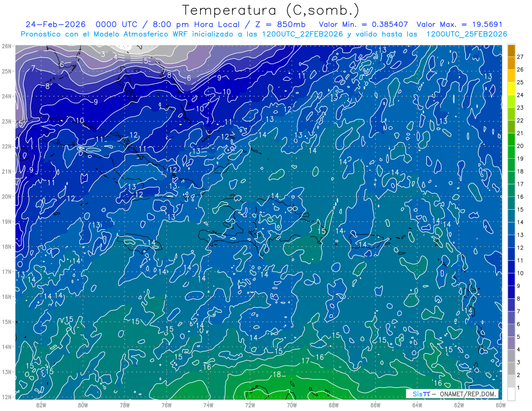
Task: Click the "Temperatura (C,somb.)" chart title
Action: (x=270, y=10)
